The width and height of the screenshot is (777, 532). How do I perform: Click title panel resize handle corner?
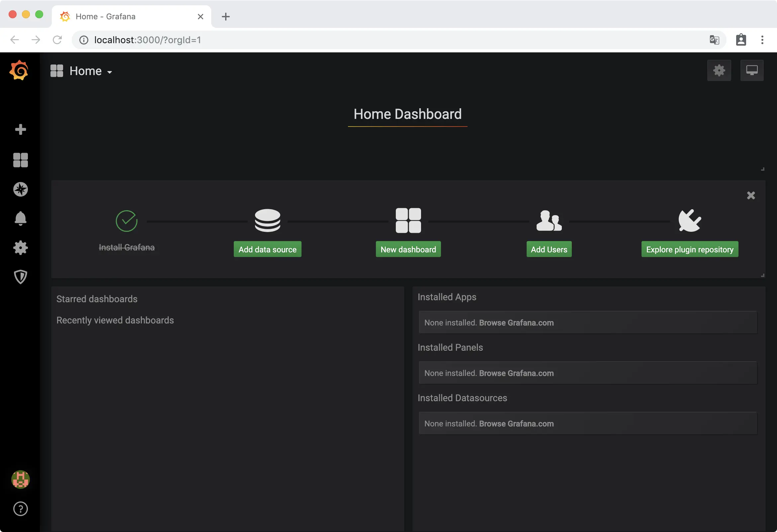763,169
